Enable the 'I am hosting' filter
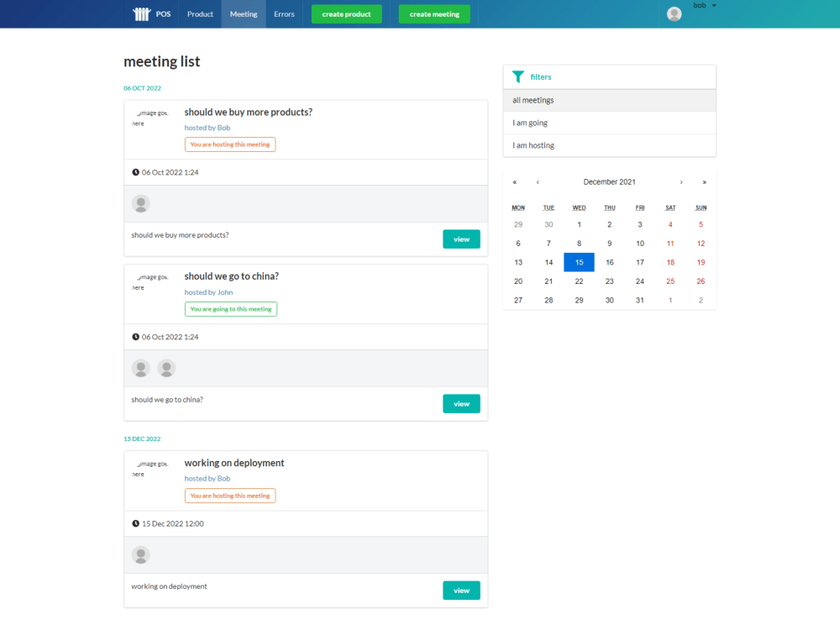 click(x=532, y=144)
